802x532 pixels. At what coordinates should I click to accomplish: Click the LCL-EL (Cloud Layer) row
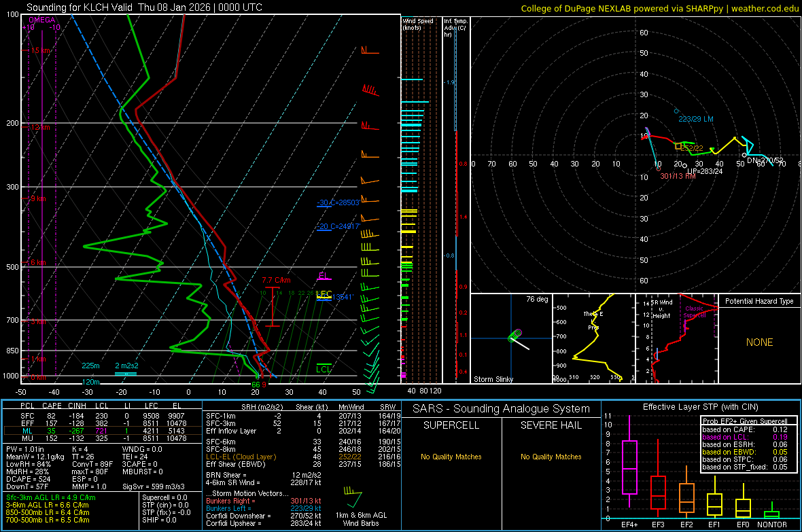pyautogui.click(x=303, y=457)
